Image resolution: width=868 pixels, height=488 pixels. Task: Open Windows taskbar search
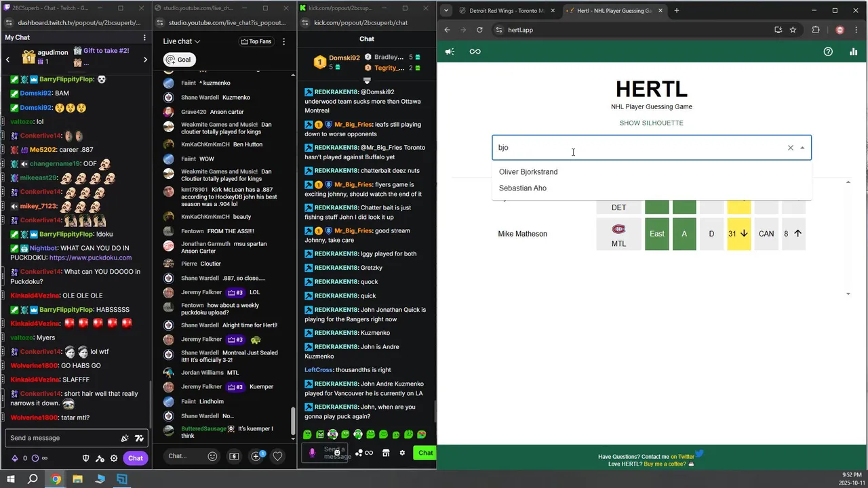point(33,479)
